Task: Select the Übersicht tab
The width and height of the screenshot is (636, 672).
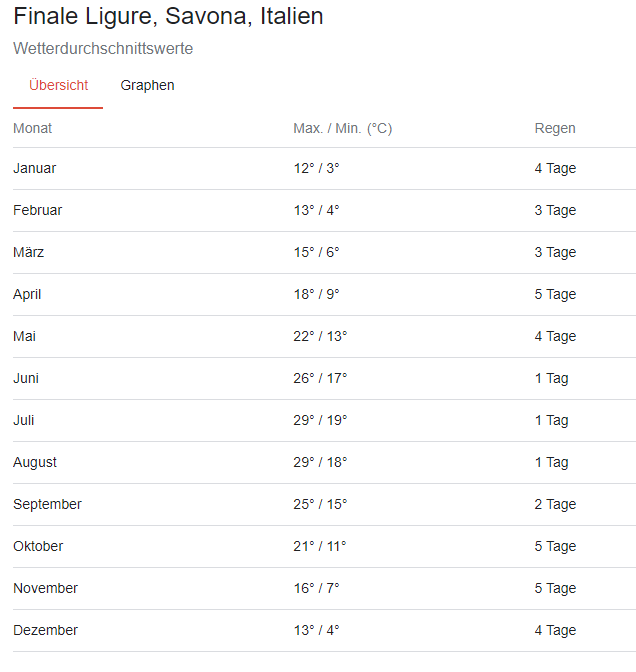Action: click(58, 86)
